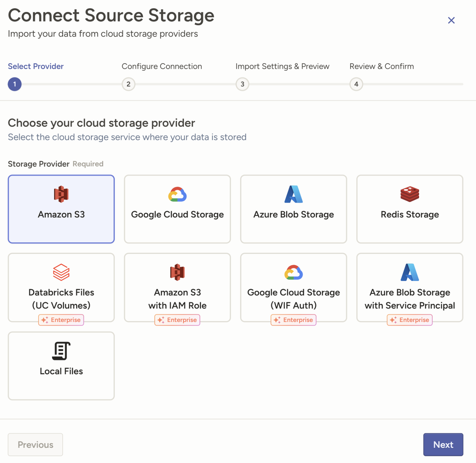
Task: Close the Connect Source Storage dialog
Action: 451,20
